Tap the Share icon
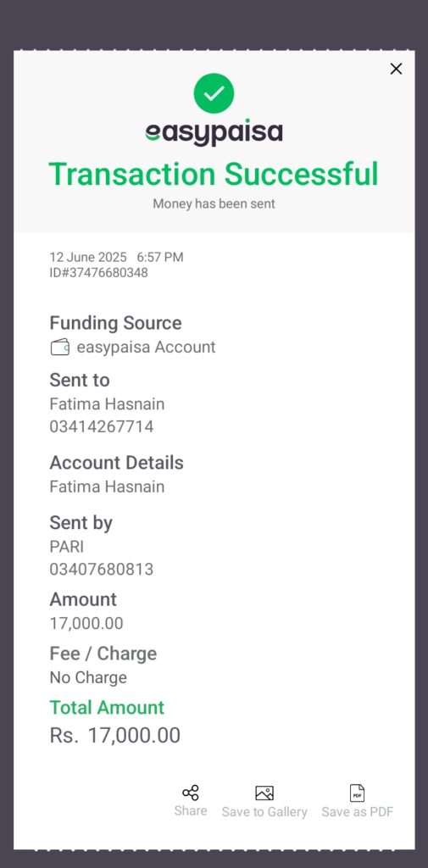 click(191, 793)
